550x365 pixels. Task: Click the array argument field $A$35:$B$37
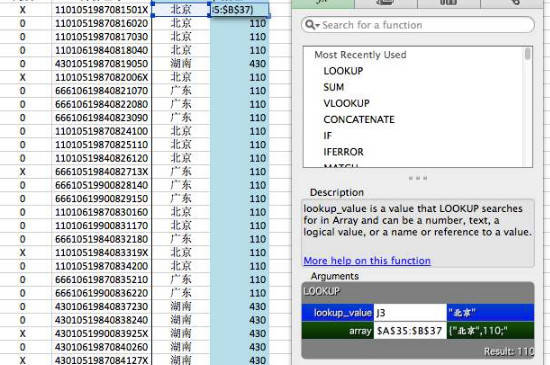(410, 330)
